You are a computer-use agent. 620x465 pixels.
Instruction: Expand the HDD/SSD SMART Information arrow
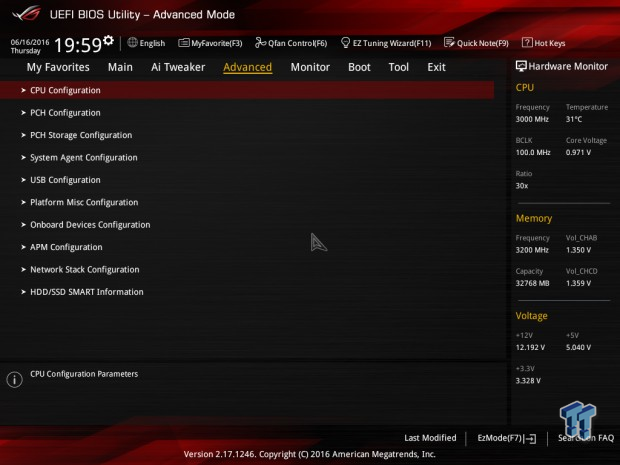pos(23,292)
